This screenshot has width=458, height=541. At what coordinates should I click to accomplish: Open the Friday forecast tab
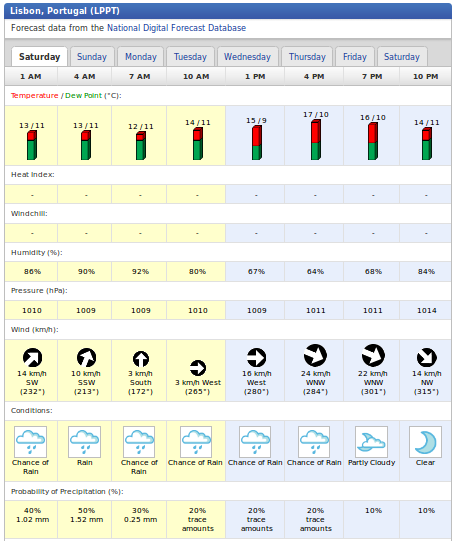point(355,57)
